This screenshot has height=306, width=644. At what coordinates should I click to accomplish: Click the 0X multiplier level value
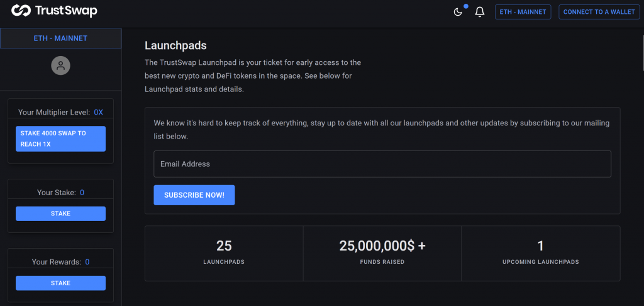(99, 112)
